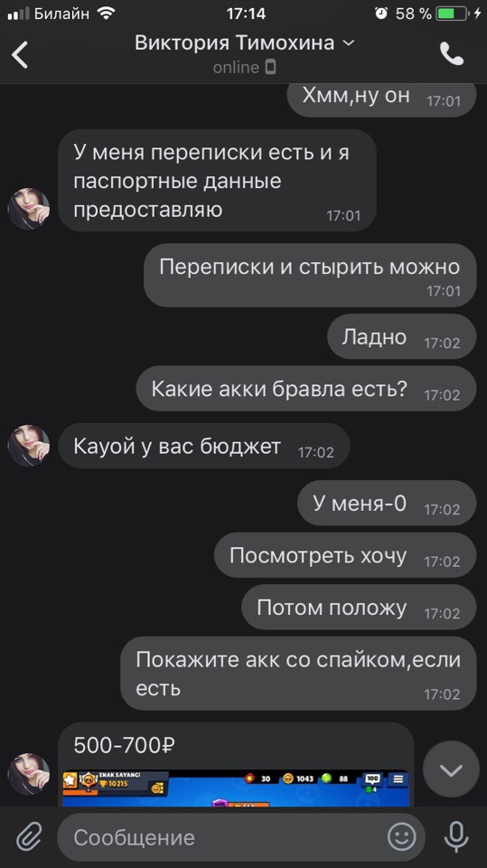Tap the 'У меня-0' message bubble
The image size is (487, 868).
(x=387, y=504)
